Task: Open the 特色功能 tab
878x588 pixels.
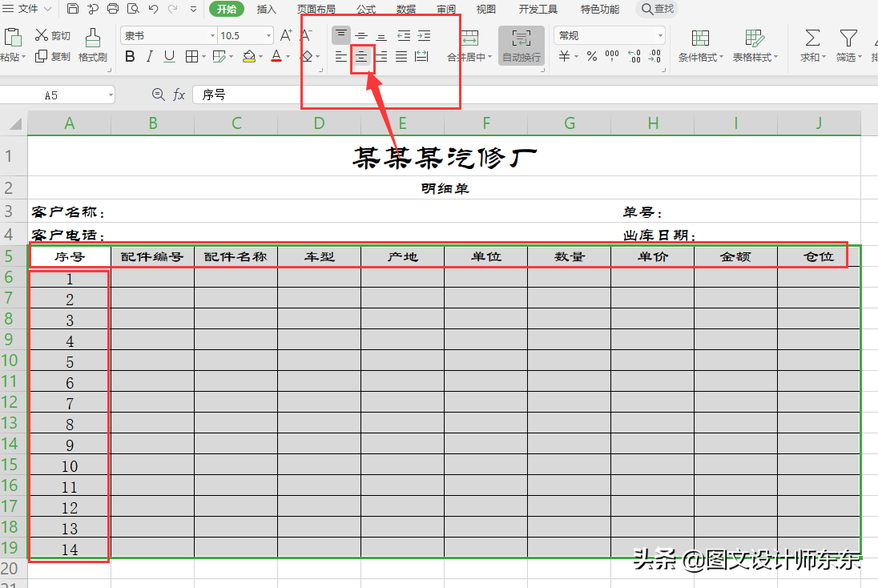Action: pos(600,9)
